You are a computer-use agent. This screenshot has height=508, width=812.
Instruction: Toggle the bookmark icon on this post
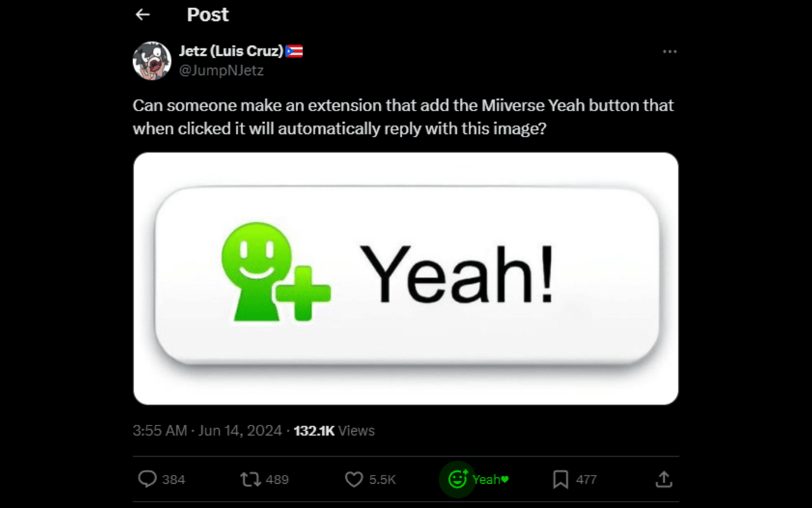[561, 479]
